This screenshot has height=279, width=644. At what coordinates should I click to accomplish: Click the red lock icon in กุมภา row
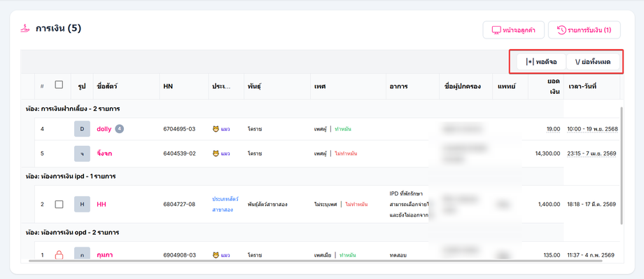click(59, 255)
